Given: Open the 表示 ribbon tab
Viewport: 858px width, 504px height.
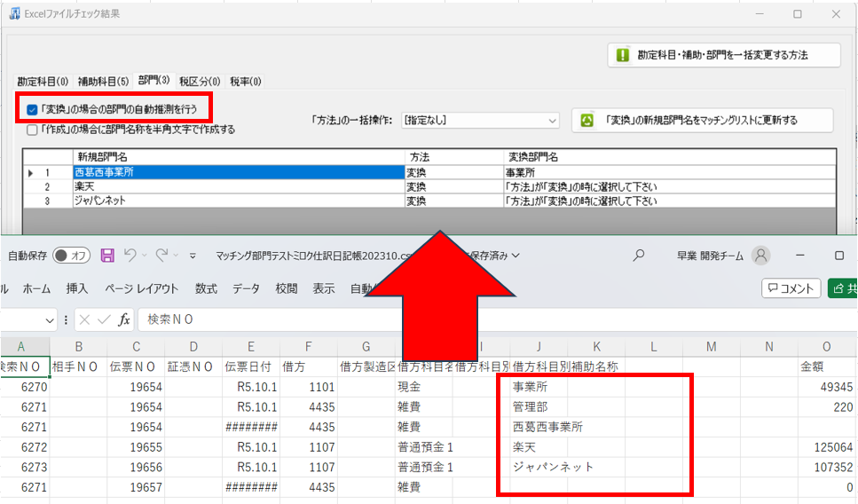Looking at the screenshot, I should [x=323, y=289].
